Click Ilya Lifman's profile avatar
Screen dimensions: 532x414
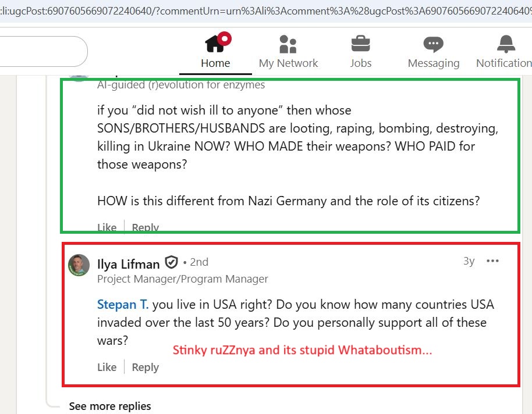pyautogui.click(x=79, y=265)
